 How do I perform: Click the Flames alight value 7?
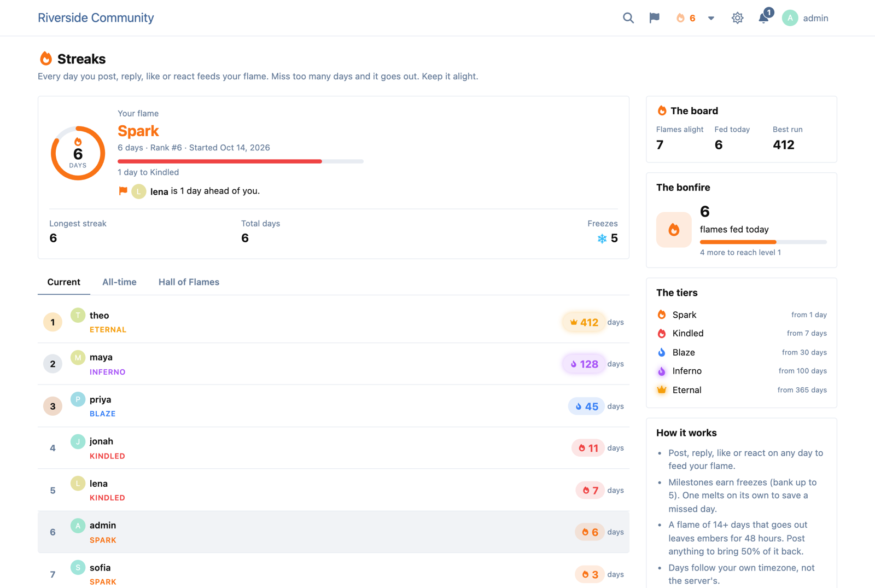point(660,145)
